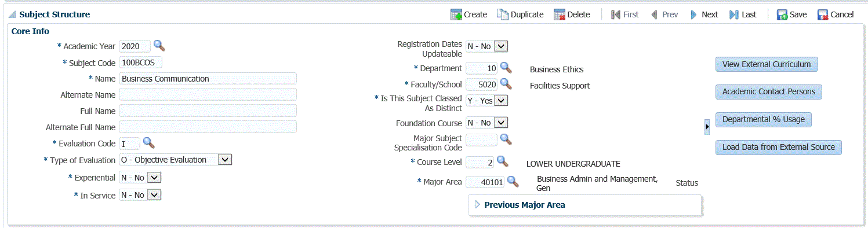This screenshot has height=228, width=868.
Task: Click Departmental % Usage button
Action: [x=764, y=119]
